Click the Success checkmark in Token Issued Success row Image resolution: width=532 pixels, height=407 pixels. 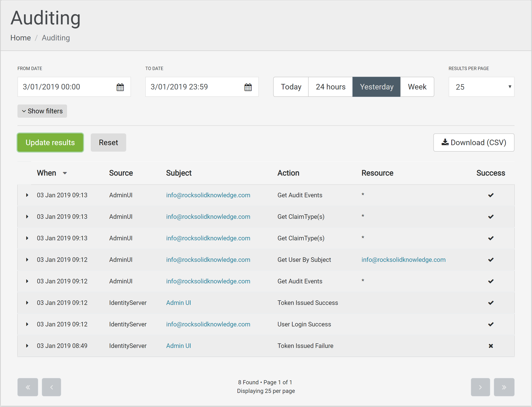(x=491, y=303)
